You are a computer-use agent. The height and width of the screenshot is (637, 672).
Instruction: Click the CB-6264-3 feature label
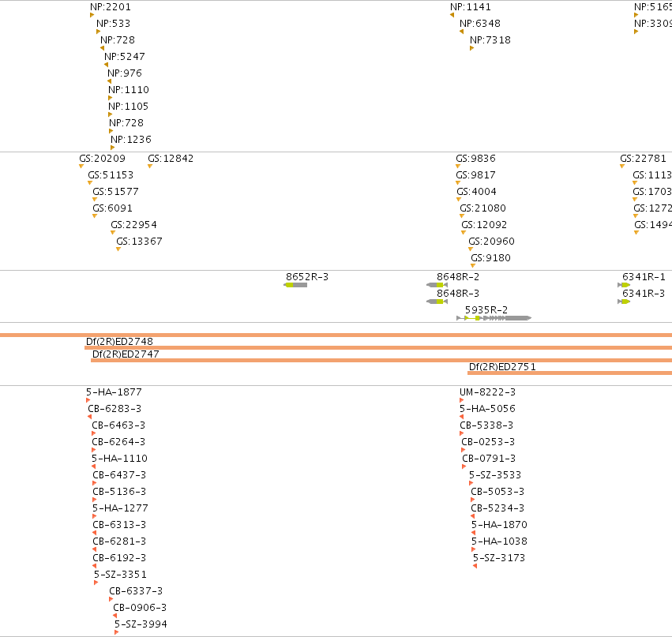pos(118,442)
